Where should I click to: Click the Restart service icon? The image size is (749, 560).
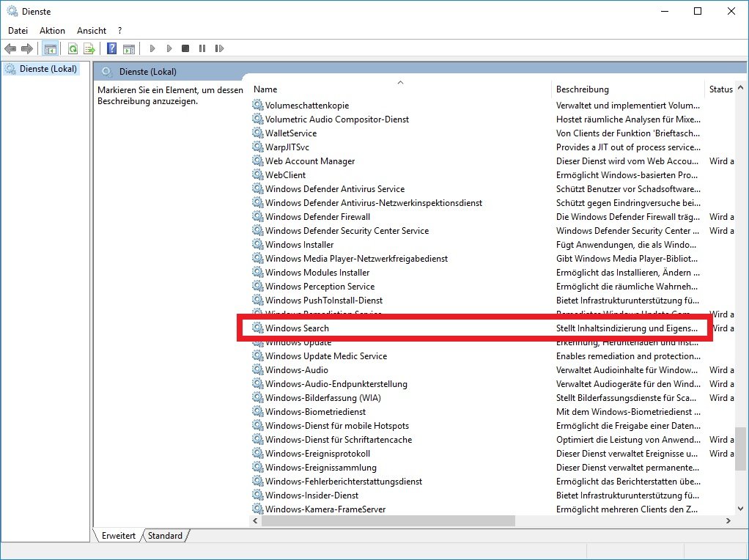tap(219, 48)
